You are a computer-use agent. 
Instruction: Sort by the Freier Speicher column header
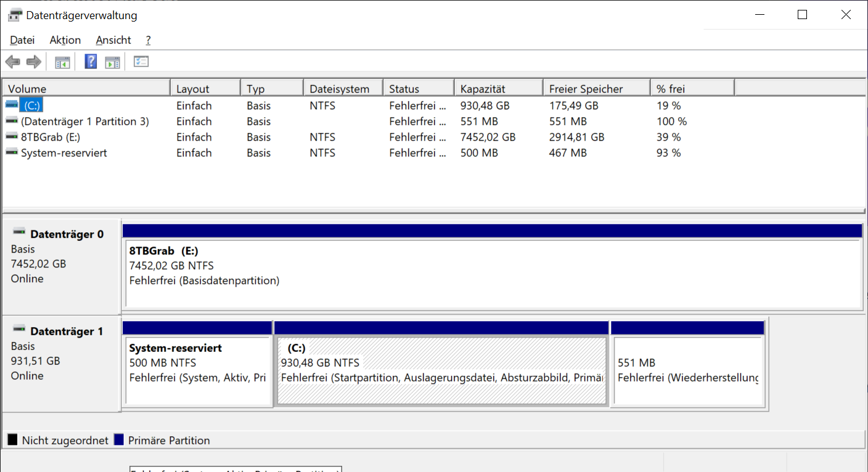click(597, 89)
